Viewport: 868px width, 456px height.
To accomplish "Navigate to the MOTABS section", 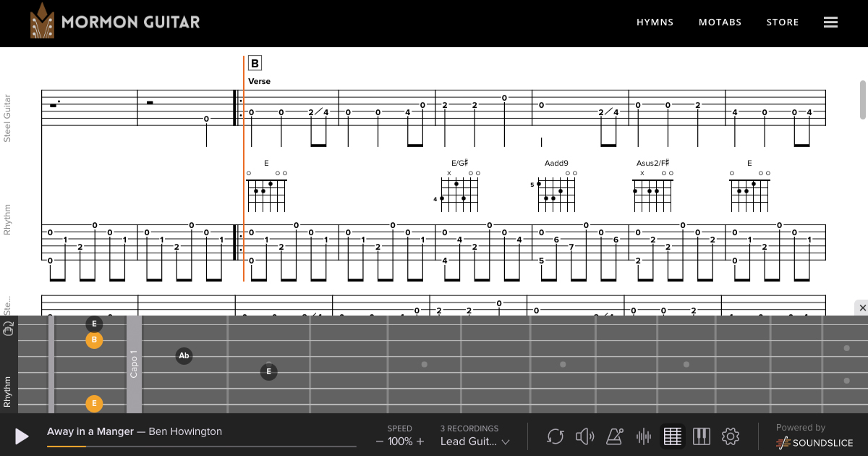I will point(720,22).
